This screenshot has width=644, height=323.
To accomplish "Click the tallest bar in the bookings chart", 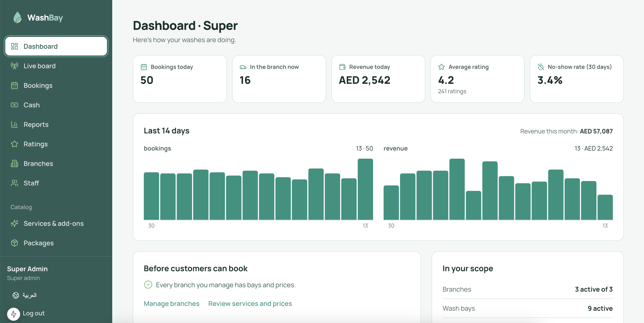I will pos(365,189).
